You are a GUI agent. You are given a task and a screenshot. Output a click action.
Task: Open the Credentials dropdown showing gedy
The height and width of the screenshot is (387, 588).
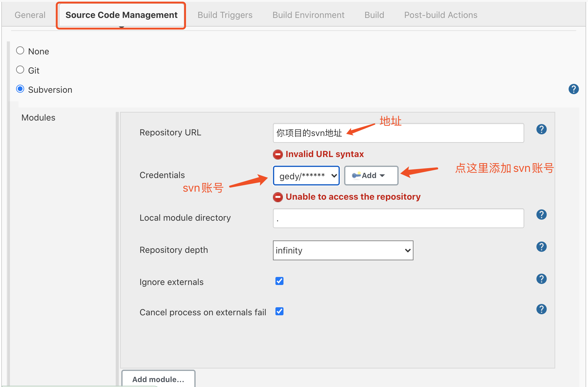306,176
